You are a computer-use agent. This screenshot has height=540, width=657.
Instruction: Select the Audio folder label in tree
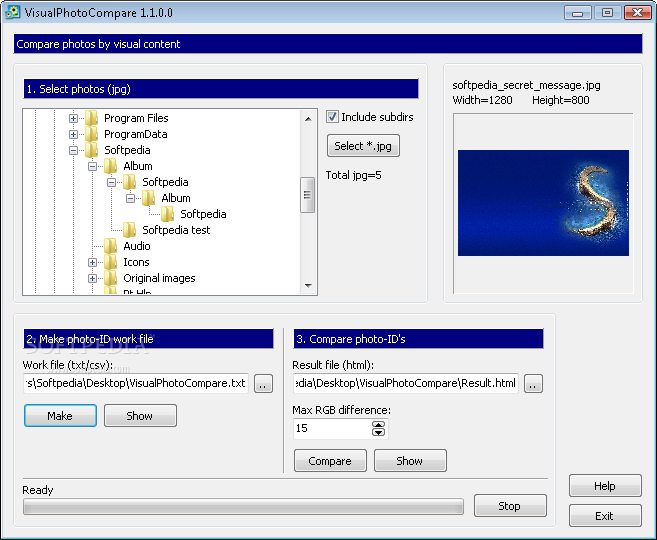tap(137, 246)
